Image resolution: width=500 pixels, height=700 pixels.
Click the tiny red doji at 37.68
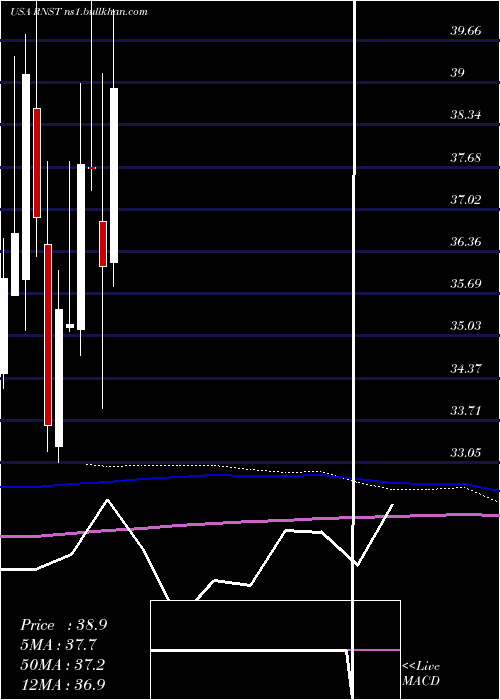coord(92,168)
